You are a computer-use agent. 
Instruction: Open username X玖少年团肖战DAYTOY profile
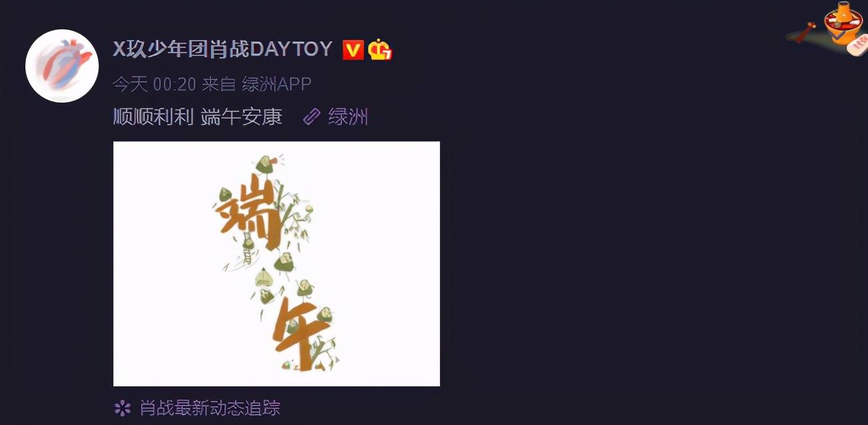[223, 49]
